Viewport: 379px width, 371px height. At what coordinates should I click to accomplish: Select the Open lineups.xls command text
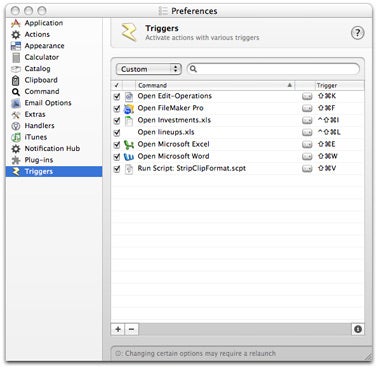(166, 132)
